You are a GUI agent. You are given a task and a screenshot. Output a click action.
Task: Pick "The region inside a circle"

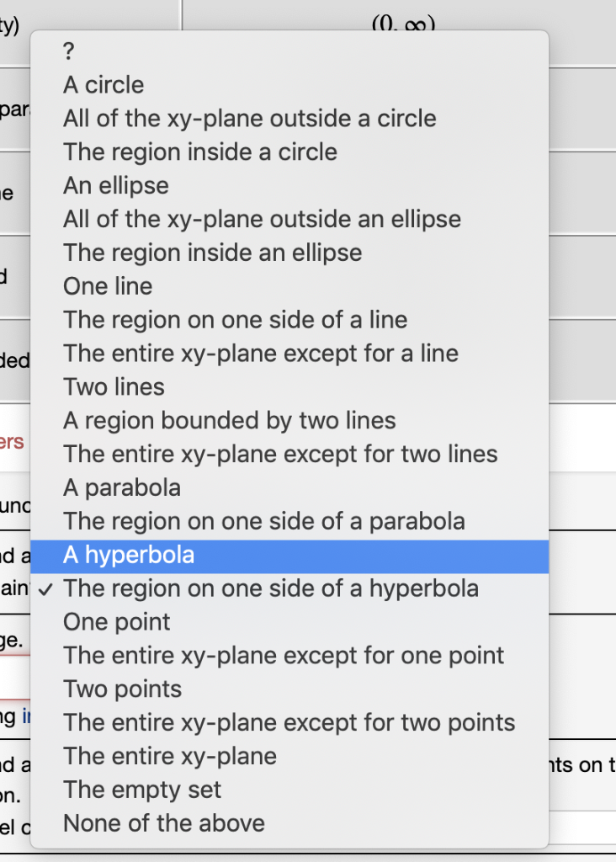(x=199, y=152)
